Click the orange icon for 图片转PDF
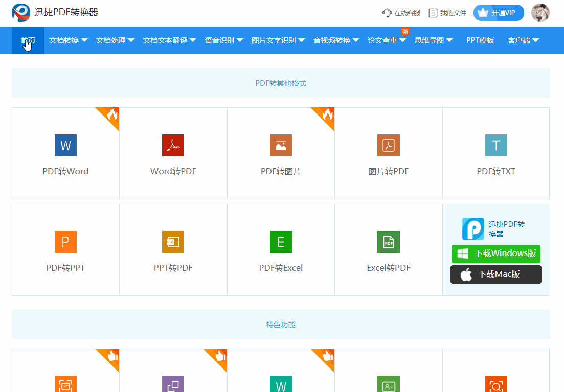The width and height of the screenshot is (564, 392). [x=389, y=145]
